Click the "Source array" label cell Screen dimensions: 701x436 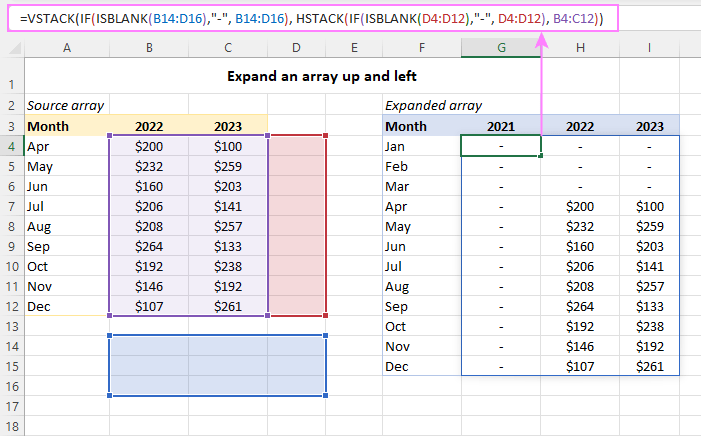[65, 106]
